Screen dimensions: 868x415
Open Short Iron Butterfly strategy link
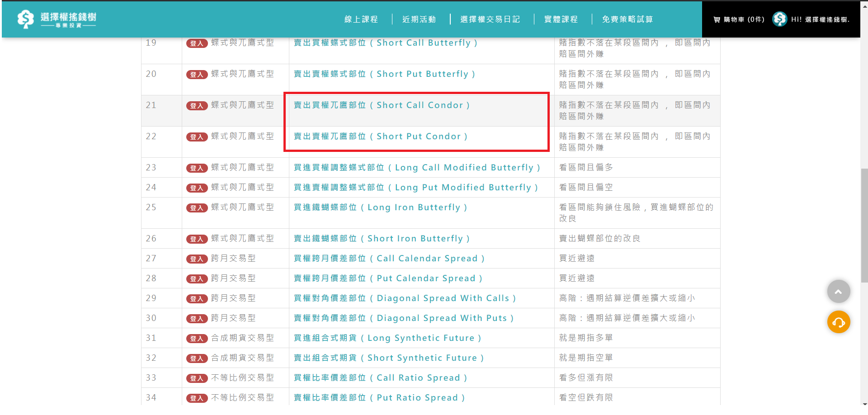click(382, 238)
